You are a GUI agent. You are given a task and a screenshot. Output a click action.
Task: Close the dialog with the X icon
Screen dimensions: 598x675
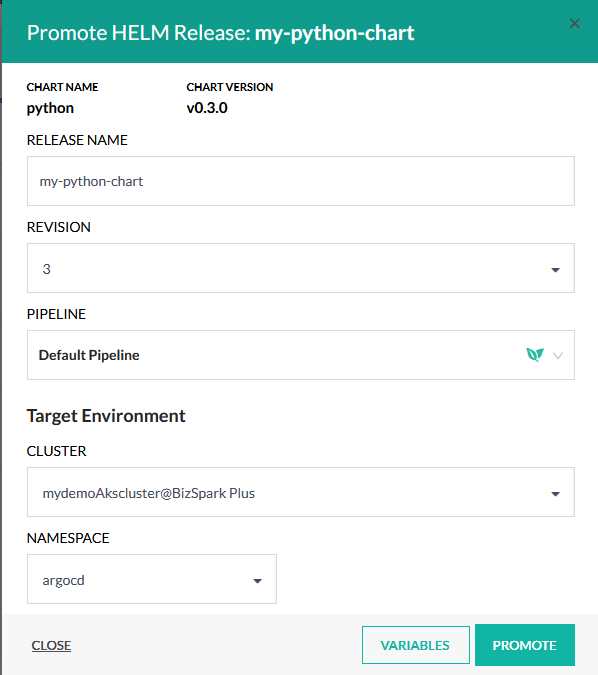[x=574, y=23]
